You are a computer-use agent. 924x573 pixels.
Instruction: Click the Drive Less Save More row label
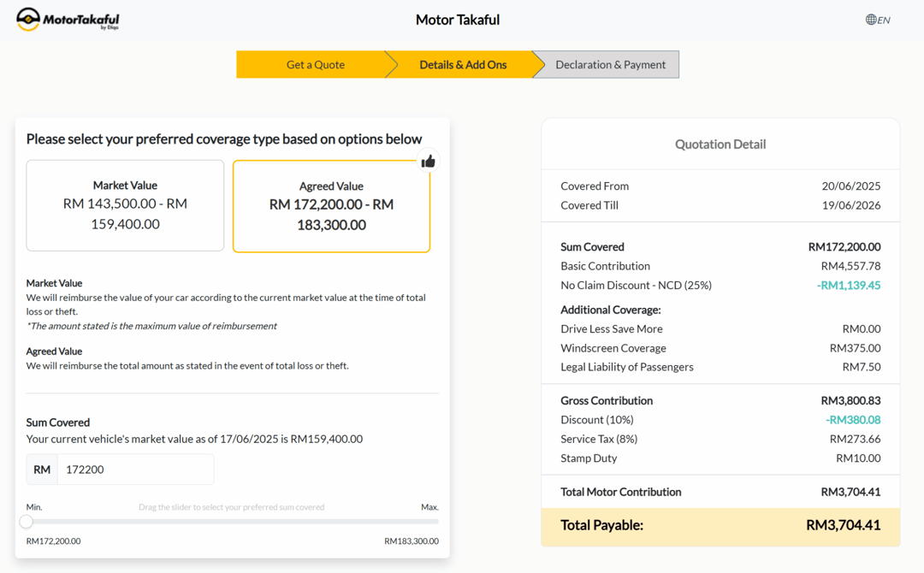pos(611,329)
